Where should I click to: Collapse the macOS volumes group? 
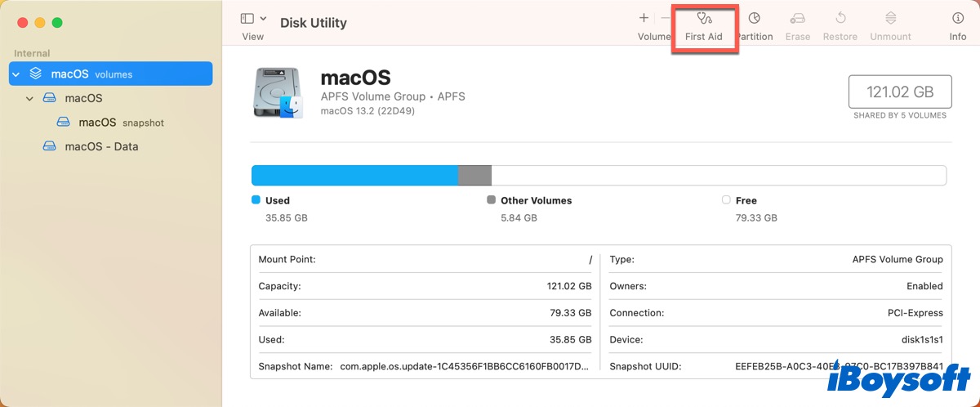[16, 74]
